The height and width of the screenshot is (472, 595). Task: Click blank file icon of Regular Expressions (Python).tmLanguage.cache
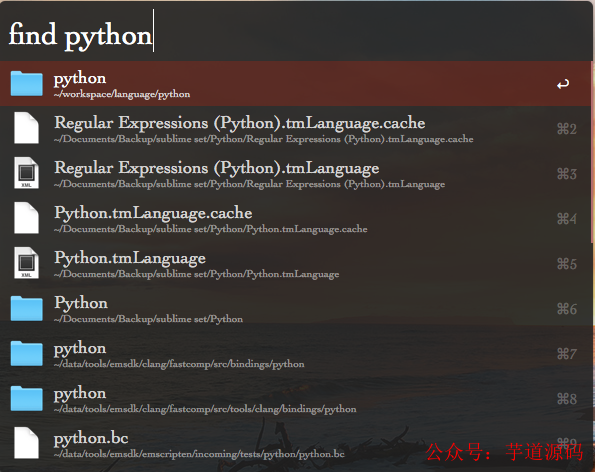pyautogui.click(x=27, y=128)
